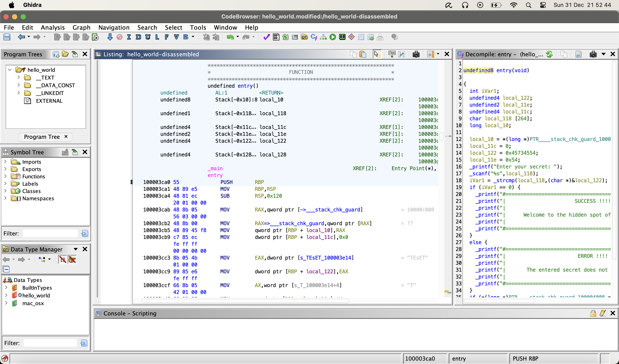Take a snapshot of the Listing view
619x364 pixels.
point(416,54)
